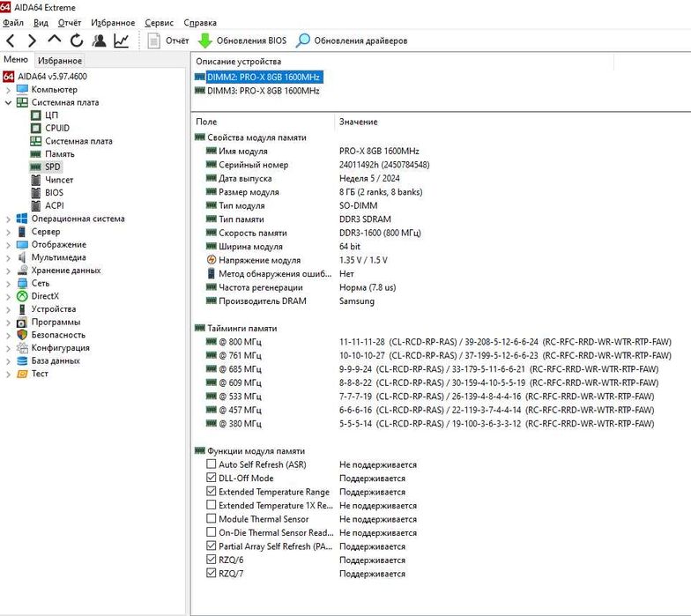The height and width of the screenshot is (616, 691).
Task: Toggle the RZQ/6 checkbox
Action: pyautogui.click(x=212, y=560)
